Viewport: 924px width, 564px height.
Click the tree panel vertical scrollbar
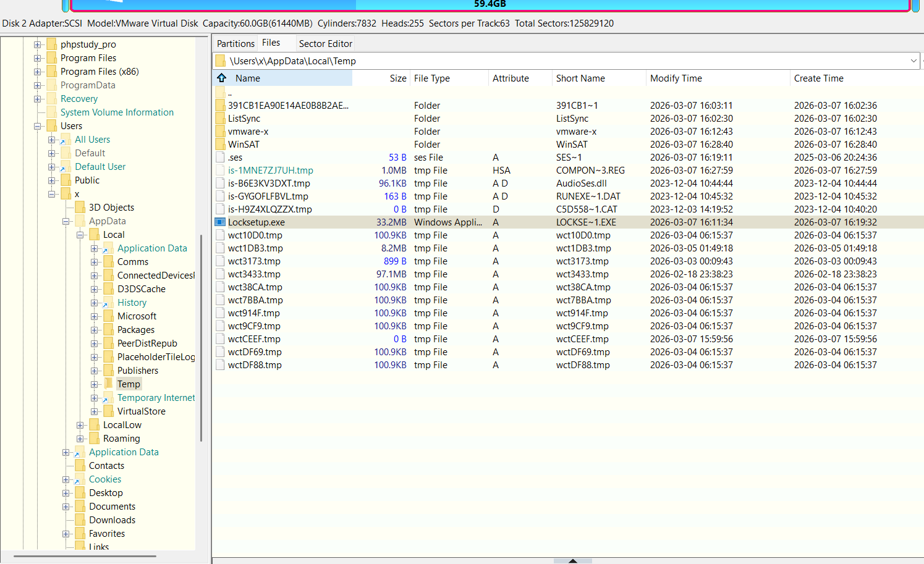point(201,338)
